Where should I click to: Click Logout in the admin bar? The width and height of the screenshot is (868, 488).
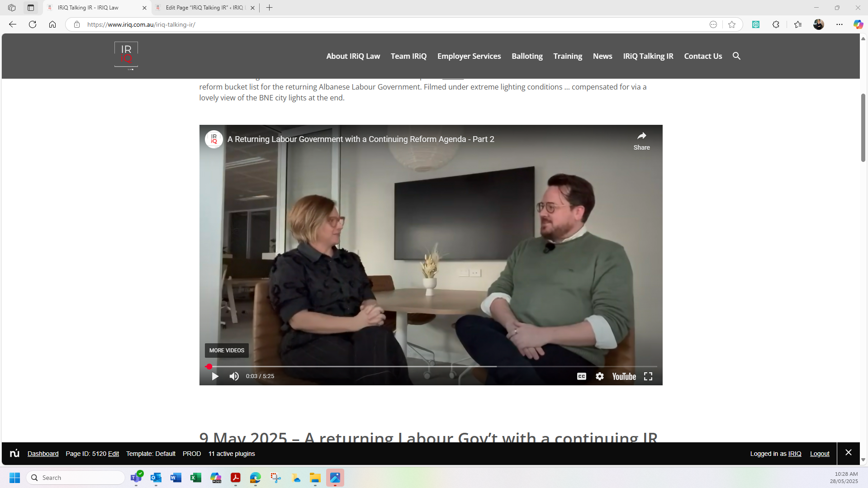coord(819,453)
